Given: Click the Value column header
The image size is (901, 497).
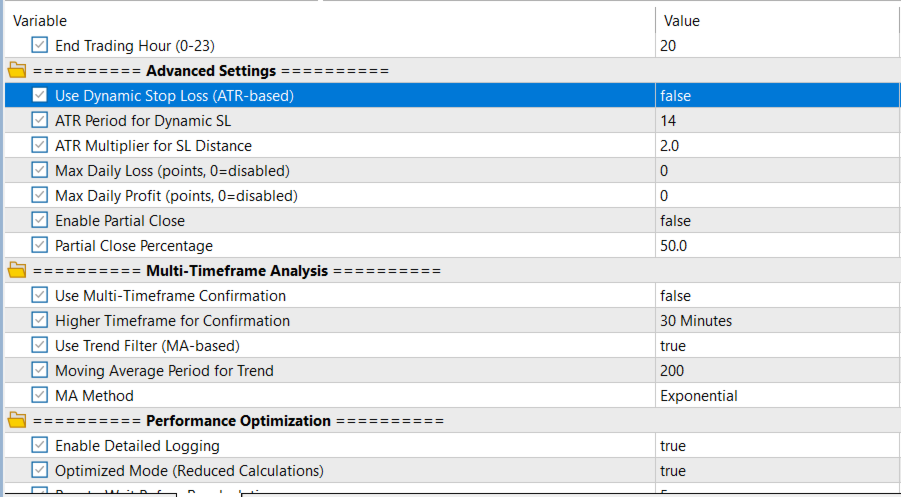Looking at the screenshot, I should tap(682, 20).
